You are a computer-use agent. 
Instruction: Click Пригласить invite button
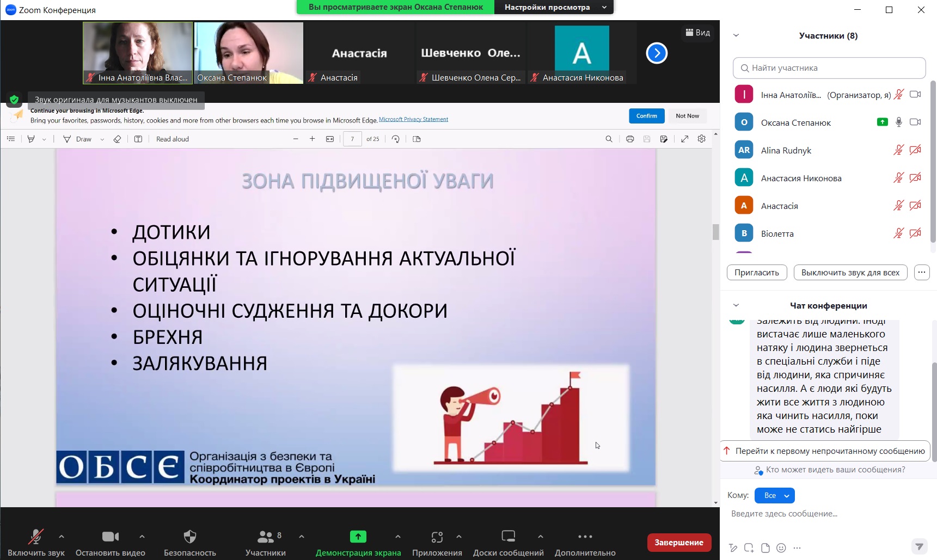[757, 272]
